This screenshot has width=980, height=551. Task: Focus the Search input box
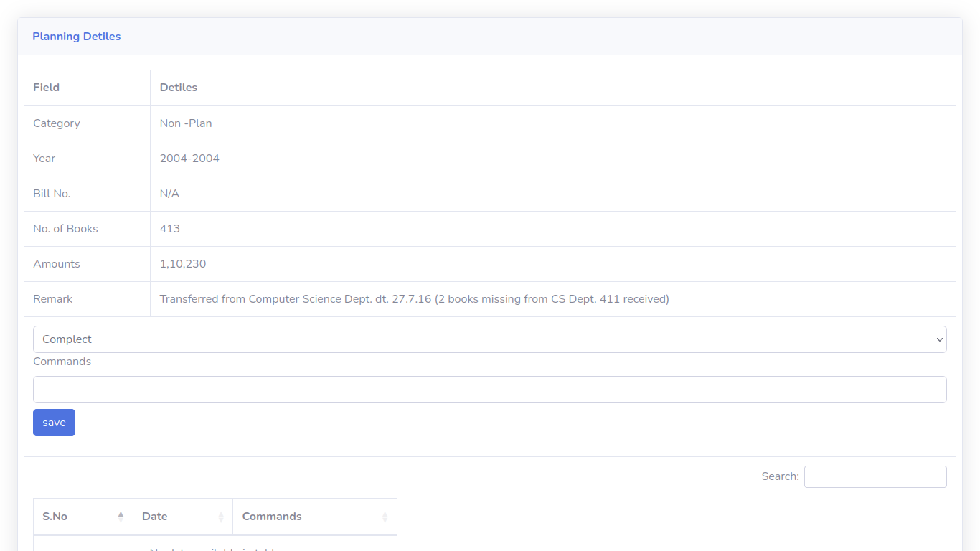point(875,476)
